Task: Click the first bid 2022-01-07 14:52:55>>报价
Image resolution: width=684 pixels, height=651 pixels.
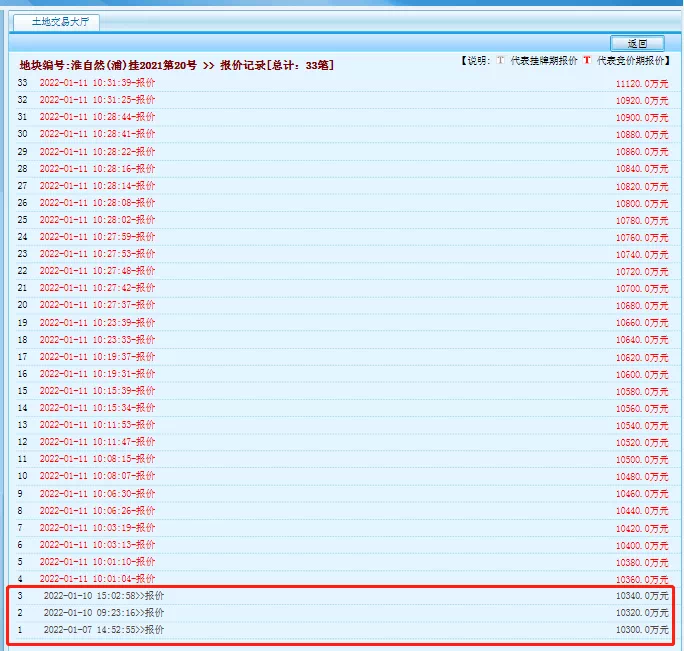Action: click(103, 630)
